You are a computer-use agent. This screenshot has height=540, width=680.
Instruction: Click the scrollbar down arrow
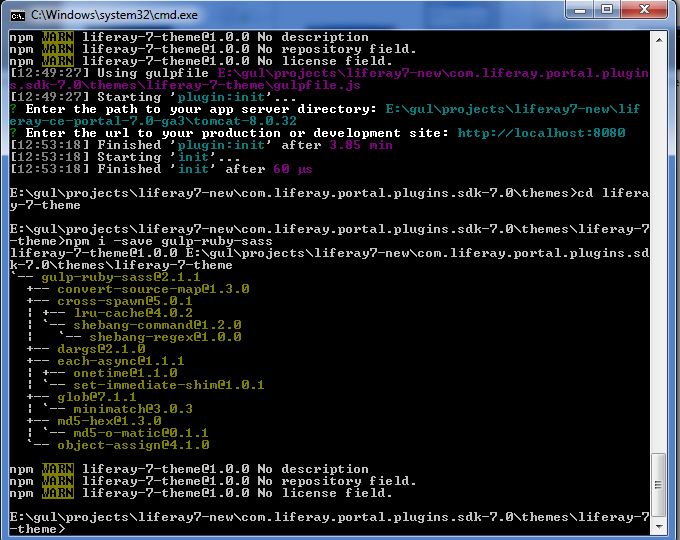point(659,527)
